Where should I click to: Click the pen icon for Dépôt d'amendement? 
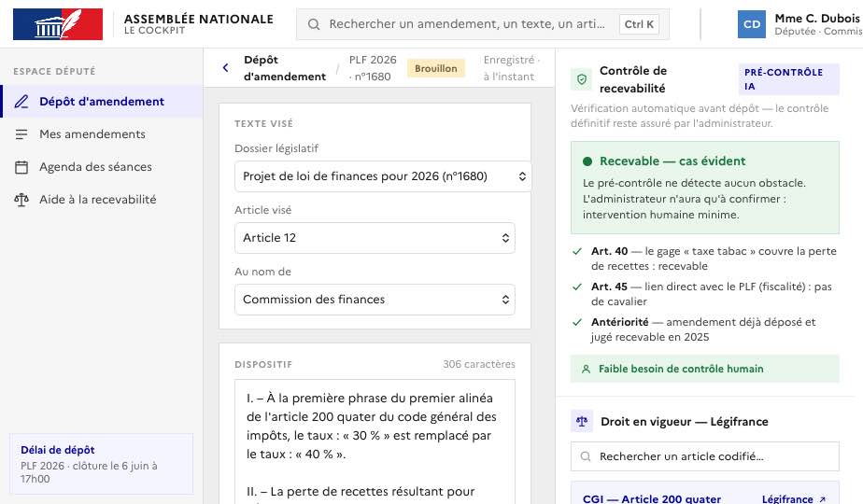[x=21, y=101]
